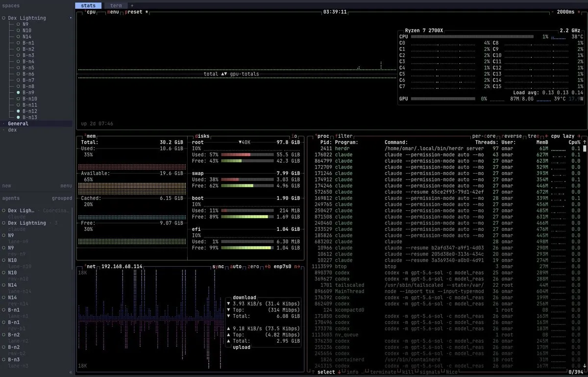Image resolution: width=588 pixels, height=377 pixels.
Task: Toggle grouped view for the agents list
Action: pos(62,199)
